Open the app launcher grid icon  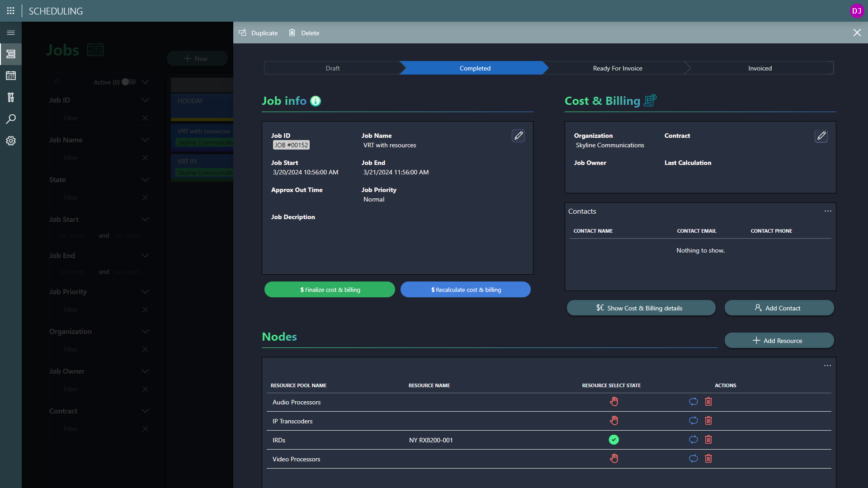click(11, 11)
